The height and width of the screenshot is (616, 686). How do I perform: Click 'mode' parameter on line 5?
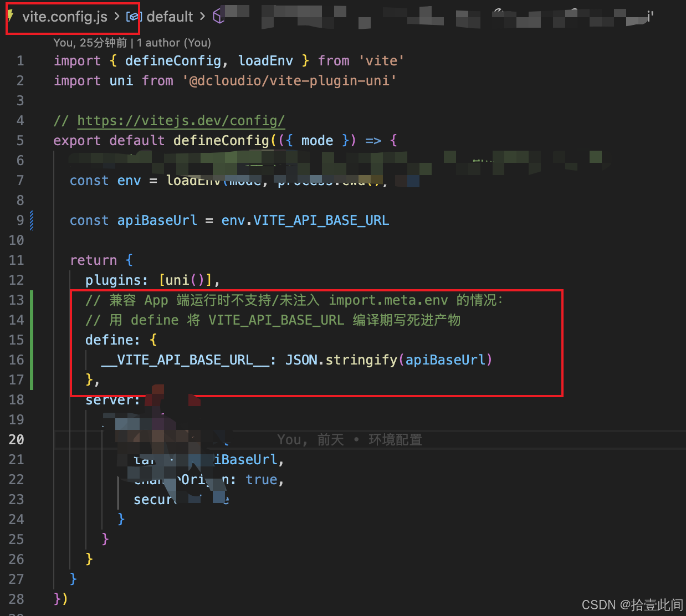coord(317,141)
